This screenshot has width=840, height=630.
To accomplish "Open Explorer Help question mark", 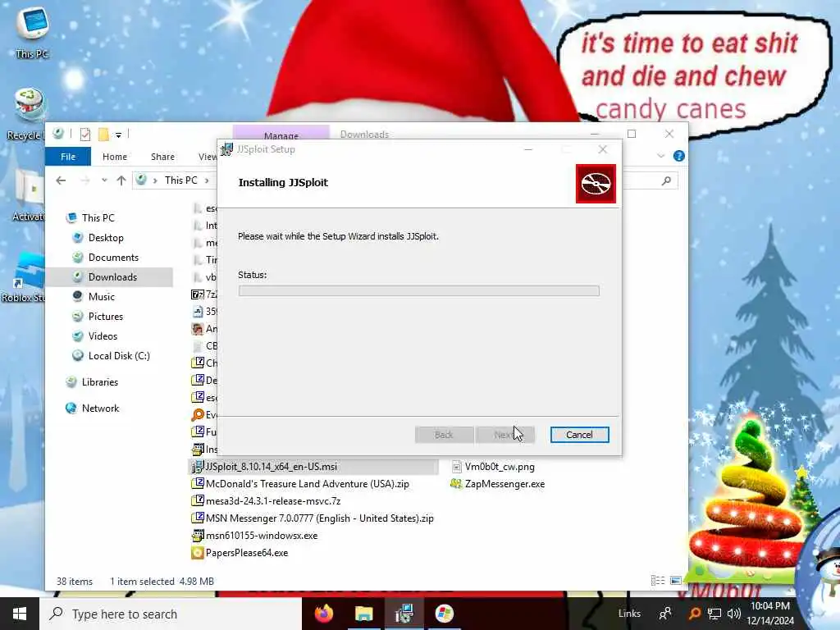I will (678, 156).
